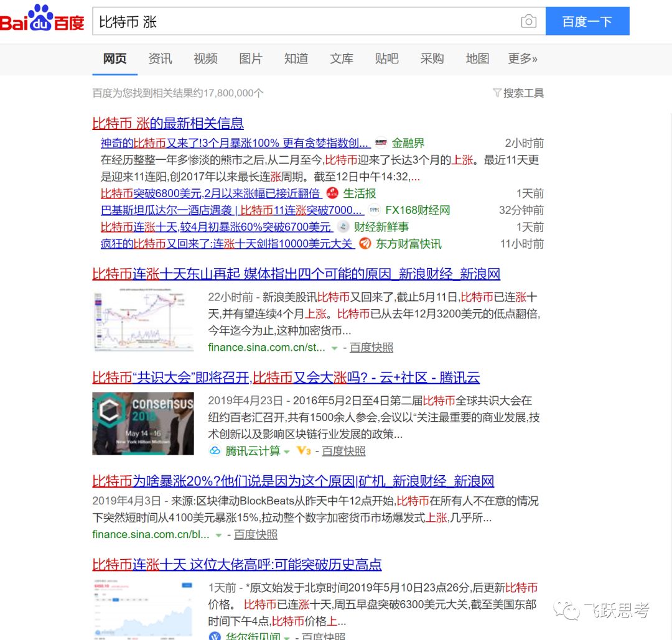Click the funnel icon beside 搜索工具
Viewport: 672px width, 640px height.
[x=497, y=92]
